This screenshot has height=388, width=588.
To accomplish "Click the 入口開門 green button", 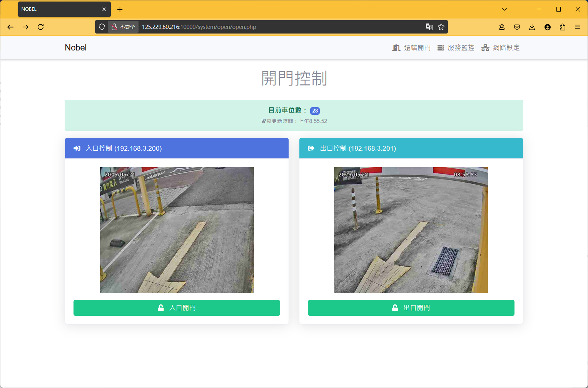I will click(x=177, y=308).
